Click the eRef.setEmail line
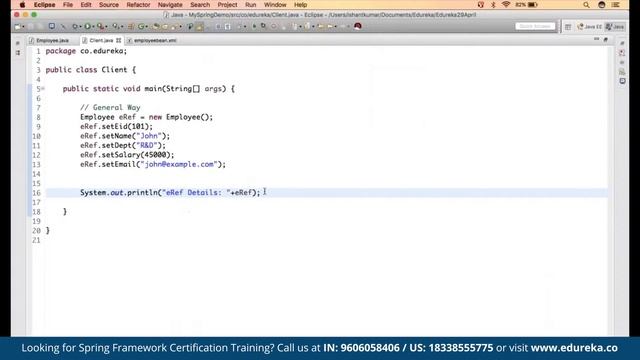Image resolution: width=640 pixels, height=360 pixels. 153,164
